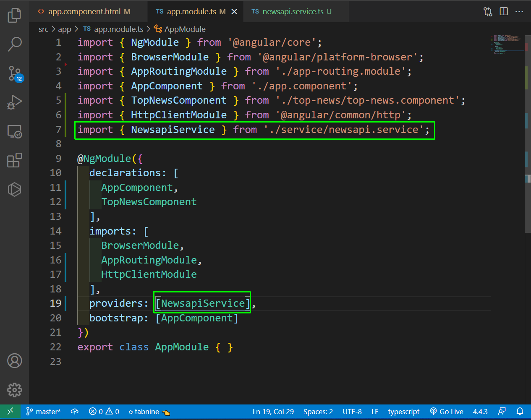Click the minimap code overview
Image resolution: width=531 pixels, height=420 pixels.
[507, 44]
